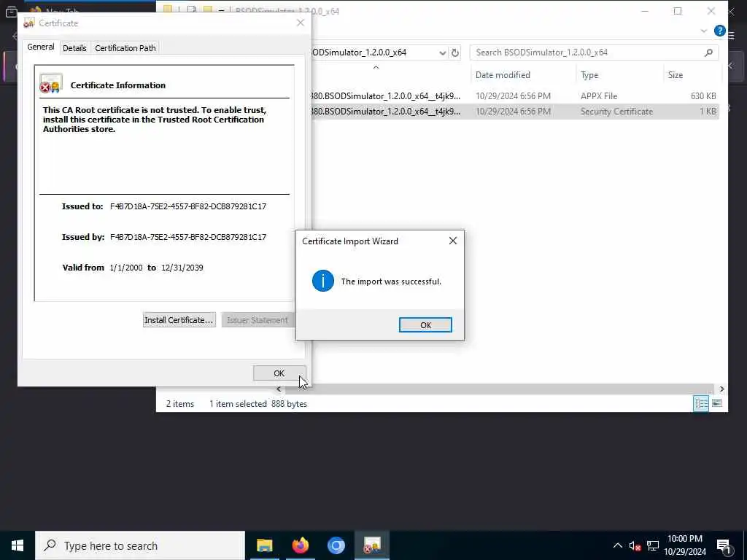Viewport: 747px width, 560px height.
Task: Click the taskbar clock showing 10:00 PM
Action: click(685, 545)
